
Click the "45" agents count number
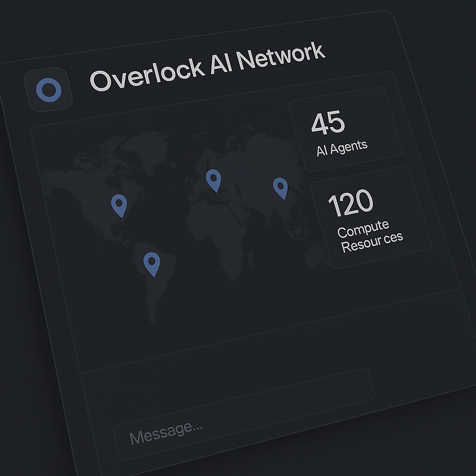(328, 123)
